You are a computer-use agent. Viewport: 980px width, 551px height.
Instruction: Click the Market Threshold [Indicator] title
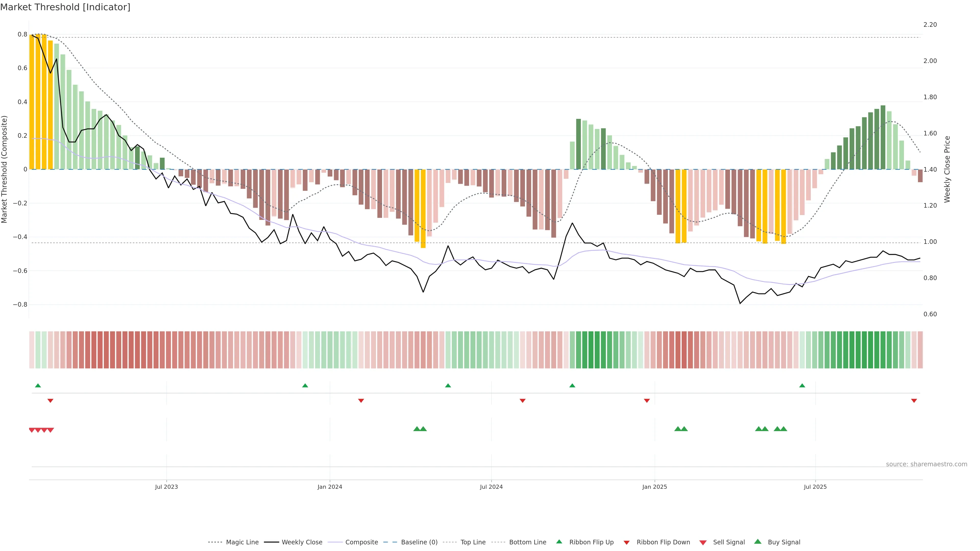pos(65,7)
